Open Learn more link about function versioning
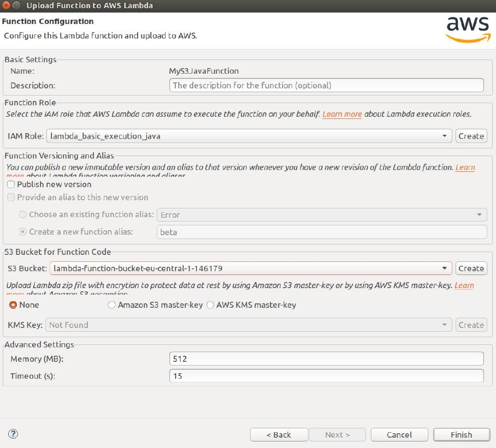Image resolution: width=496 pixels, height=448 pixels. (465, 167)
